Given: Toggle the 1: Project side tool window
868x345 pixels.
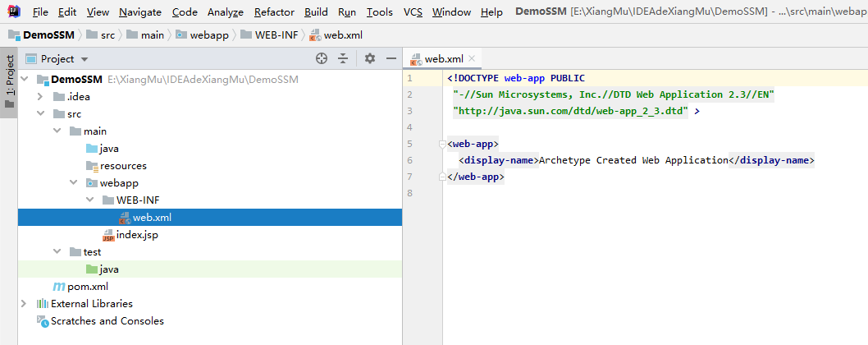Looking at the screenshot, I should (x=9, y=82).
